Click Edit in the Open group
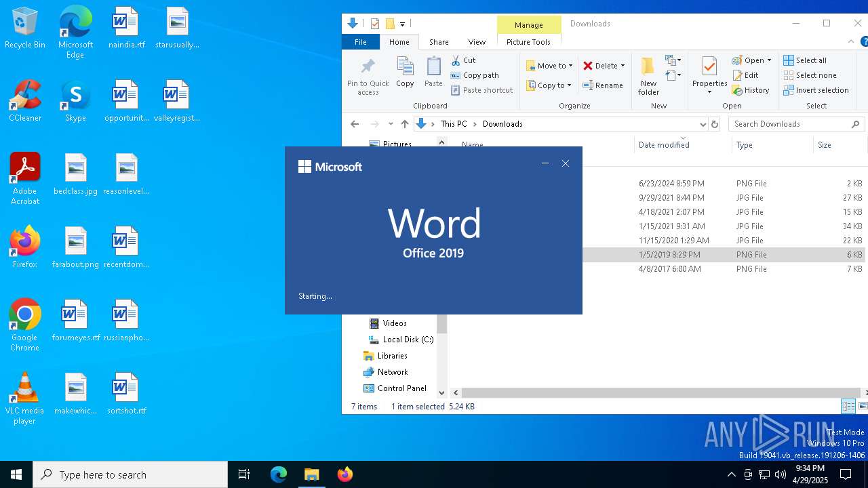This screenshot has height=488, width=868. 745,75
